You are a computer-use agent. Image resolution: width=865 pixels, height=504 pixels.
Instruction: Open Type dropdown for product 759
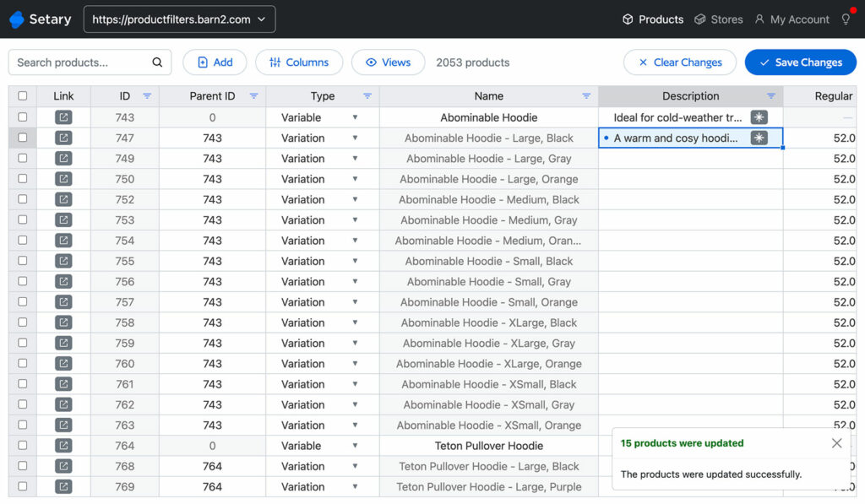(356, 343)
